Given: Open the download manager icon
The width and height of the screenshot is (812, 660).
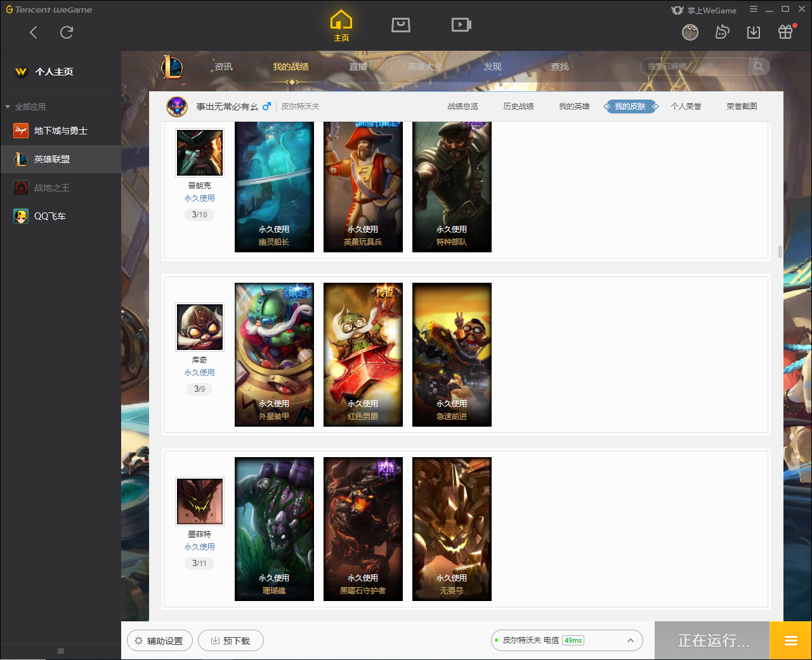Looking at the screenshot, I should point(754,32).
